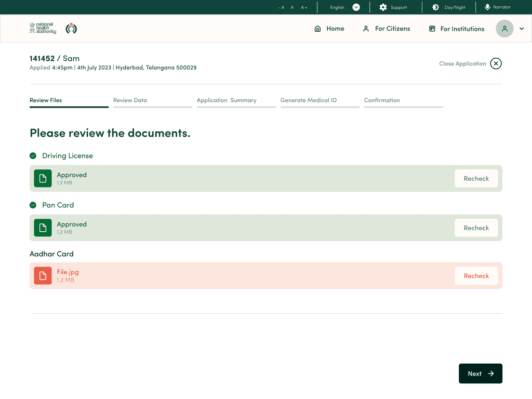
Task: Click the Support gear icon
Action: coord(383,7)
